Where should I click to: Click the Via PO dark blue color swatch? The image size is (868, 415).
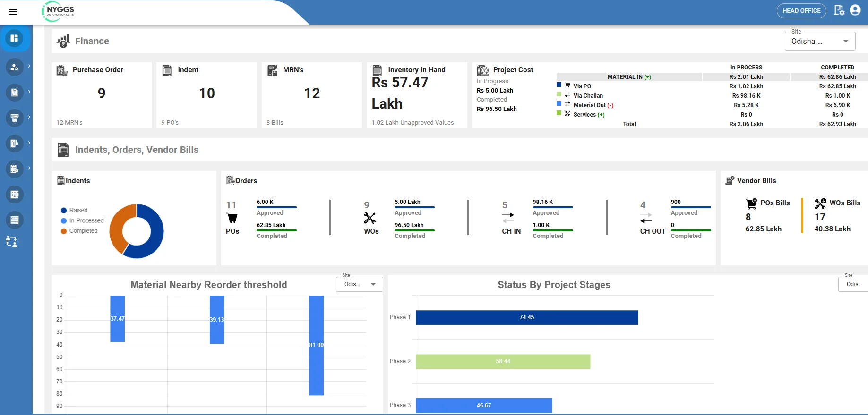(x=559, y=85)
